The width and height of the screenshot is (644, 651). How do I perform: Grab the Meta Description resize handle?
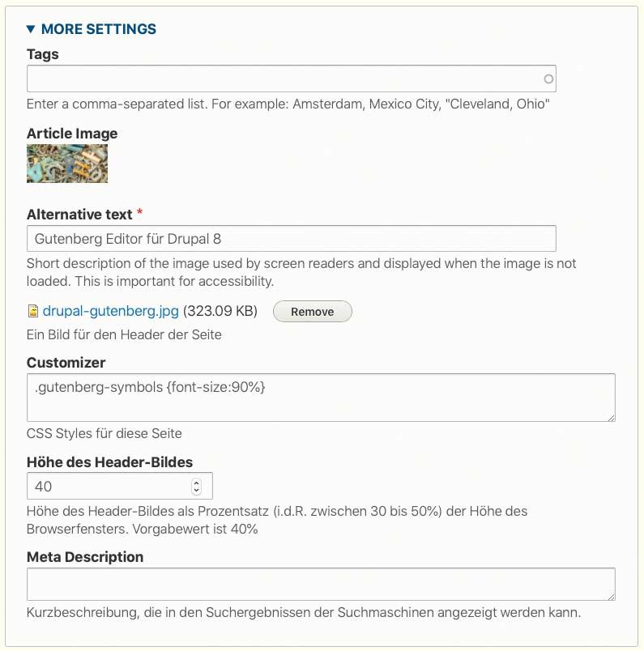[x=611, y=597]
